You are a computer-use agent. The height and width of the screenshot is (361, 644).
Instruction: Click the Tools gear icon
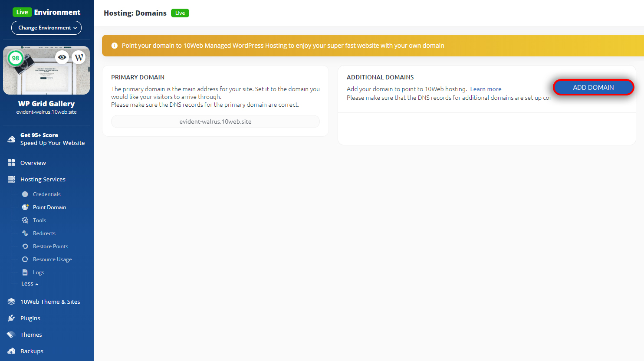25,220
